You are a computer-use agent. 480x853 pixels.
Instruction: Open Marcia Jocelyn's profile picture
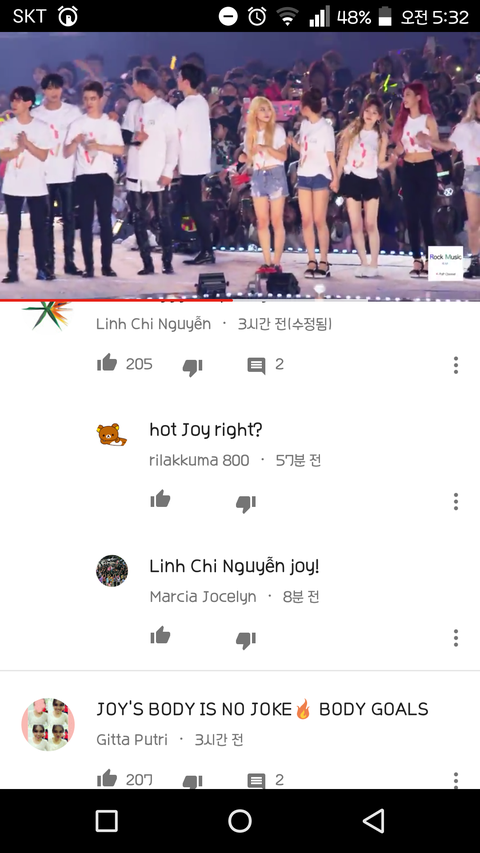click(x=112, y=571)
